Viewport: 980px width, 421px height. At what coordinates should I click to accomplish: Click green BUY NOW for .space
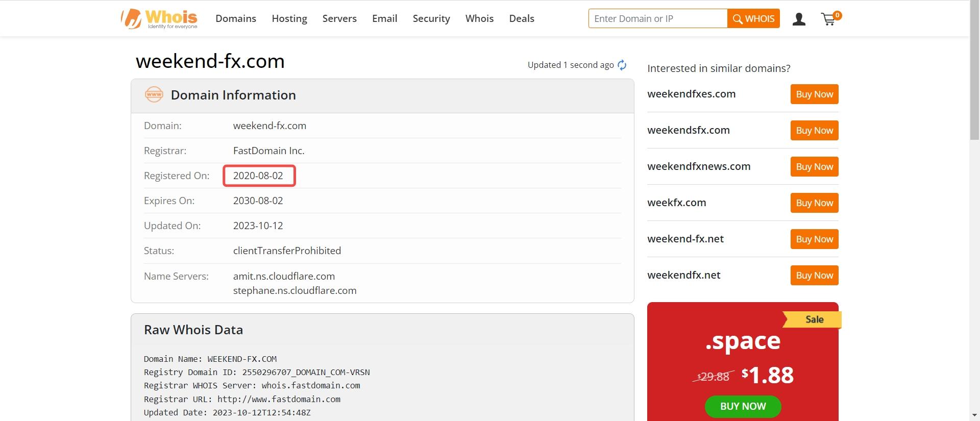pyautogui.click(x=743, y=406)
